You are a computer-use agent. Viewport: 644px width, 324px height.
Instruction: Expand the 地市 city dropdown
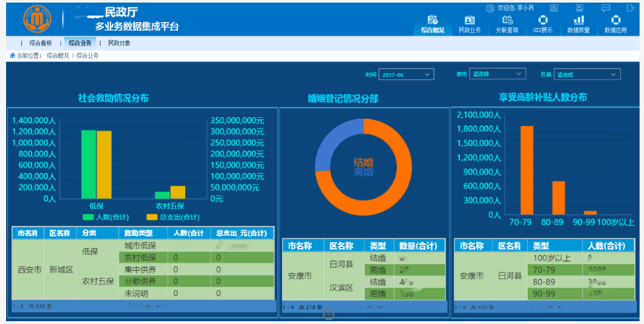tap(497, 74)
